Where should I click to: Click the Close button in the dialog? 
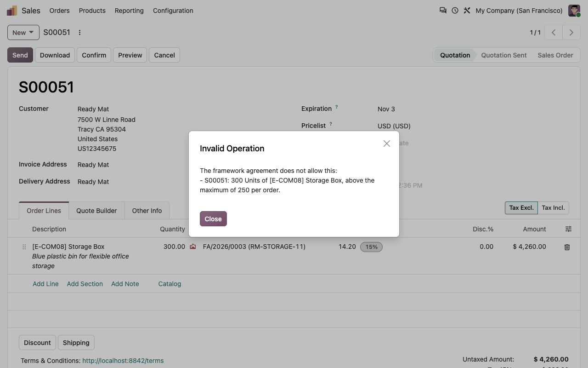click(x=213, y=218)
